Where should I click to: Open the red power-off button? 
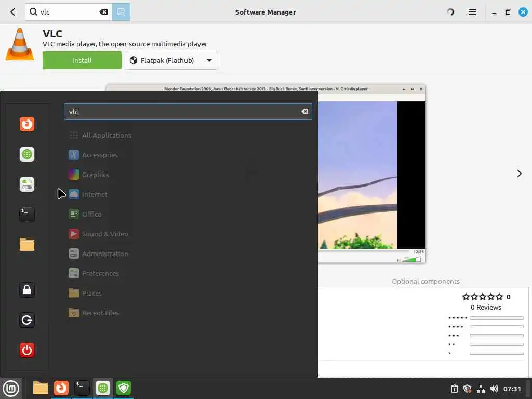tap(27, 351)
